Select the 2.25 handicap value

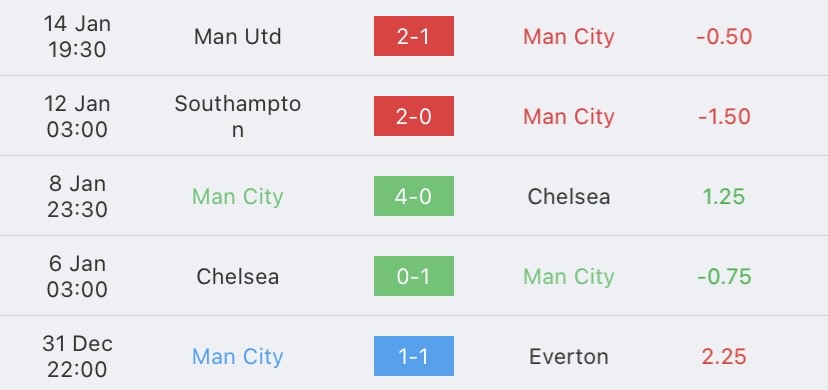[x=724, y=357]
